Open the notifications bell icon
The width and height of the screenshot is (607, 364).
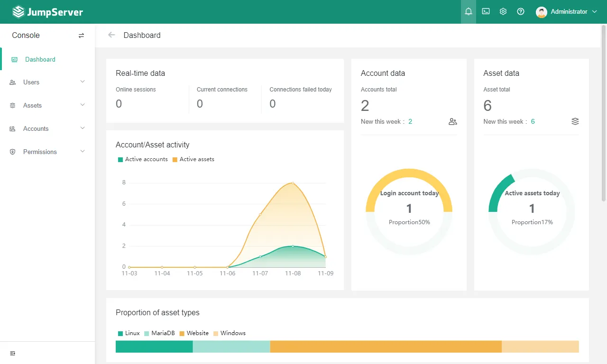pos(469,11)
